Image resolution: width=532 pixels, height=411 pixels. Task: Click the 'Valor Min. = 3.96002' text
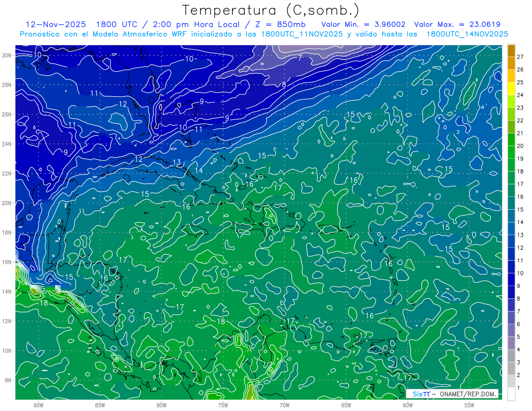[x=363, y=24]
